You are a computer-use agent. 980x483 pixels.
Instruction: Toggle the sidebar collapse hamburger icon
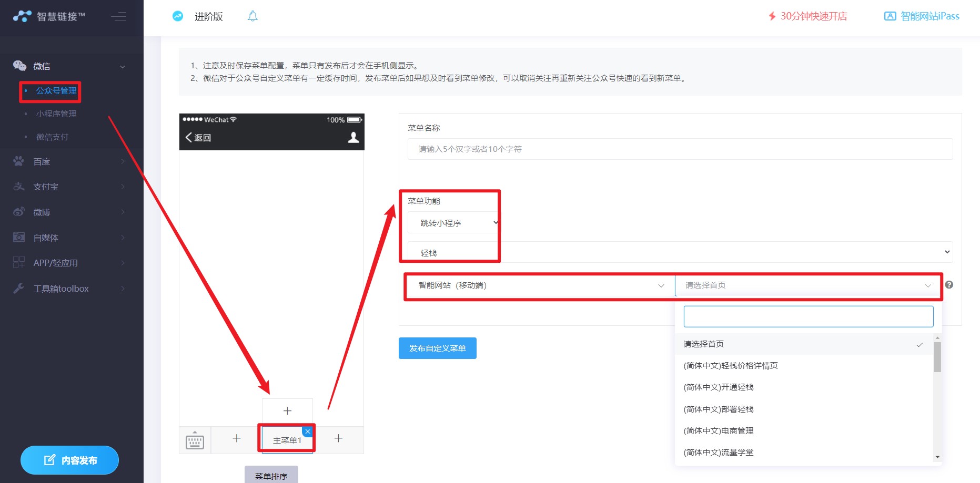click(119, 16)
